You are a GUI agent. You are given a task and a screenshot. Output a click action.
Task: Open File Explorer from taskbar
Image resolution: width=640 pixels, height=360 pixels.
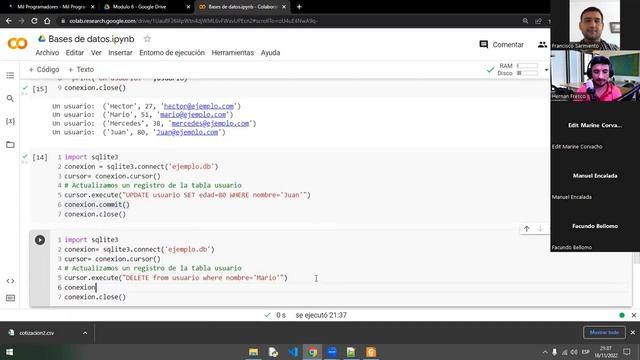tap(253, 352)
